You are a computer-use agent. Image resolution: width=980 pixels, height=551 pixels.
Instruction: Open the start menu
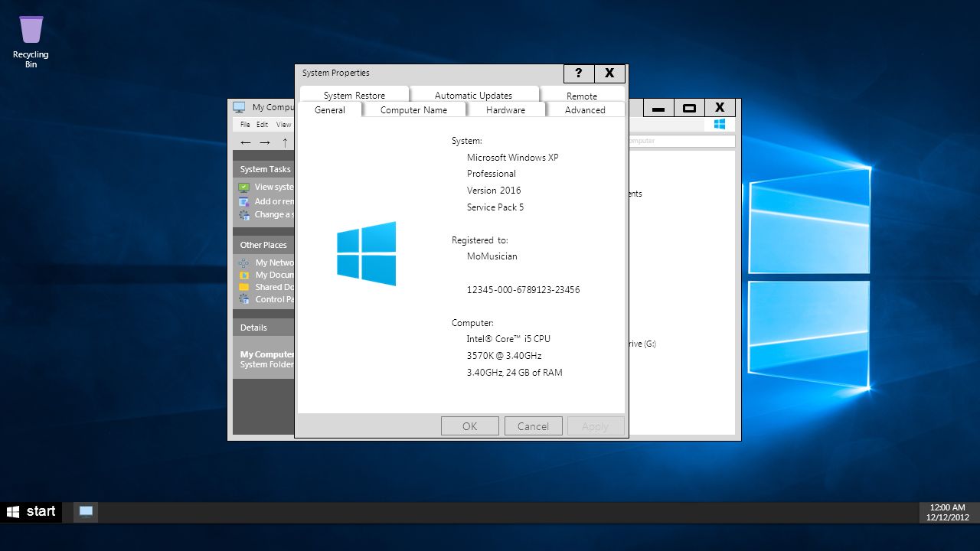31,512
